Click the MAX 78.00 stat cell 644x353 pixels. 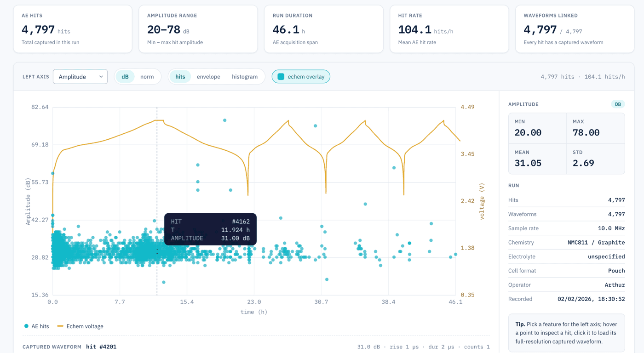(596, 128)
